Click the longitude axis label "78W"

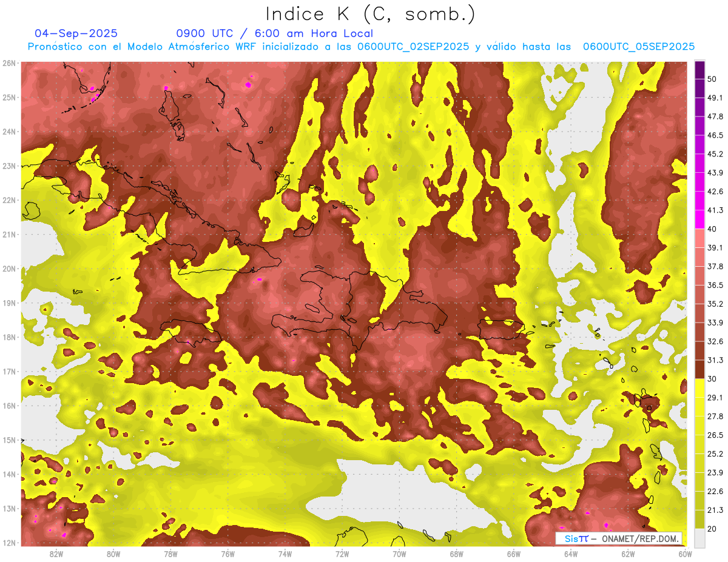[x=170, y=554]
